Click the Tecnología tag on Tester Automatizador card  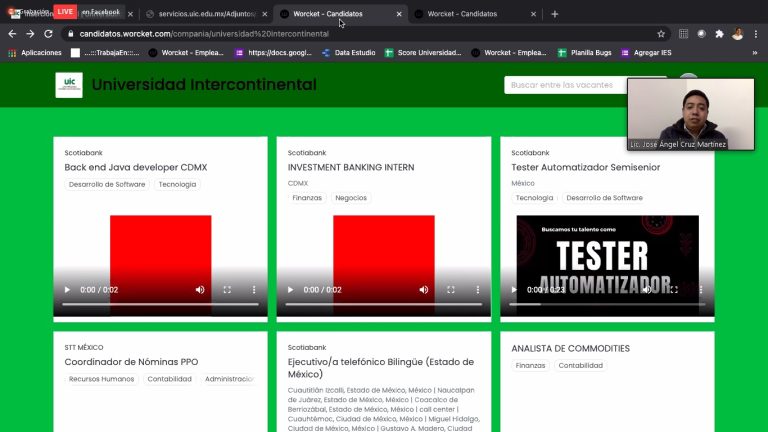534,198
